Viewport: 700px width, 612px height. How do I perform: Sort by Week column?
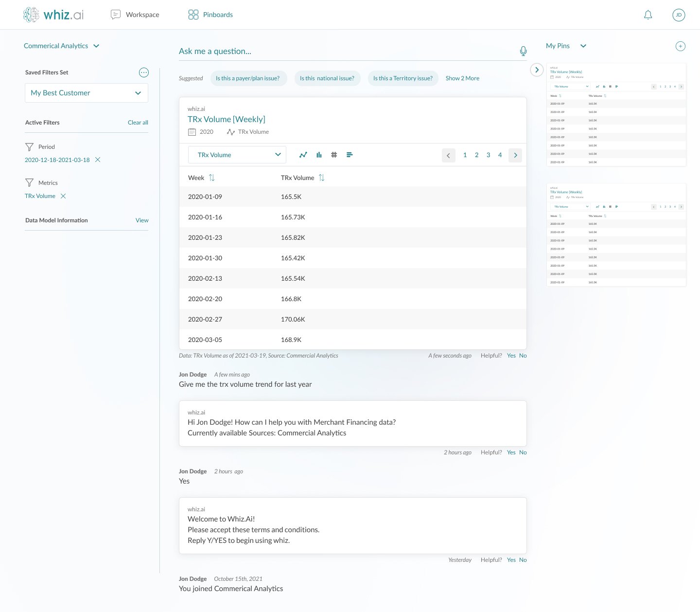211,178
